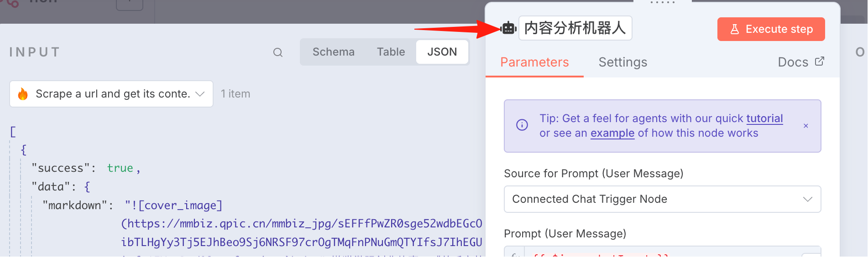The image size is (868, 257).
Task: Switch input view to Schema
Action: tap(334, 52)
